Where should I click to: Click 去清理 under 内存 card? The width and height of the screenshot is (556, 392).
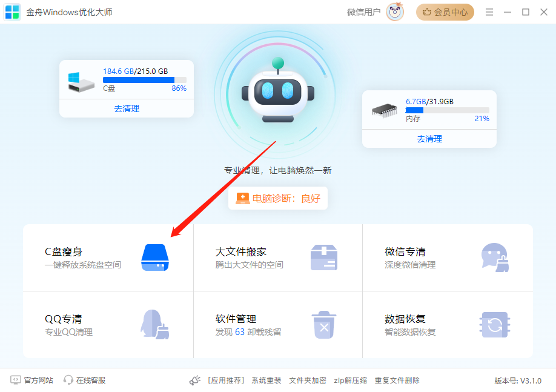429,139
